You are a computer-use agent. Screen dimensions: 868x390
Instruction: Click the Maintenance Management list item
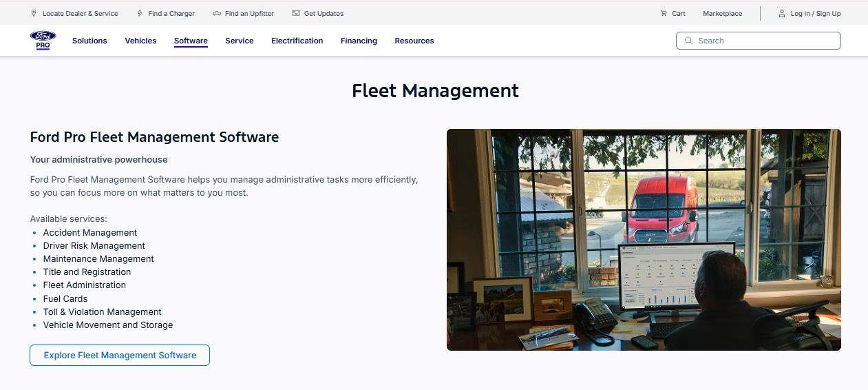click(x=98, y=259)
